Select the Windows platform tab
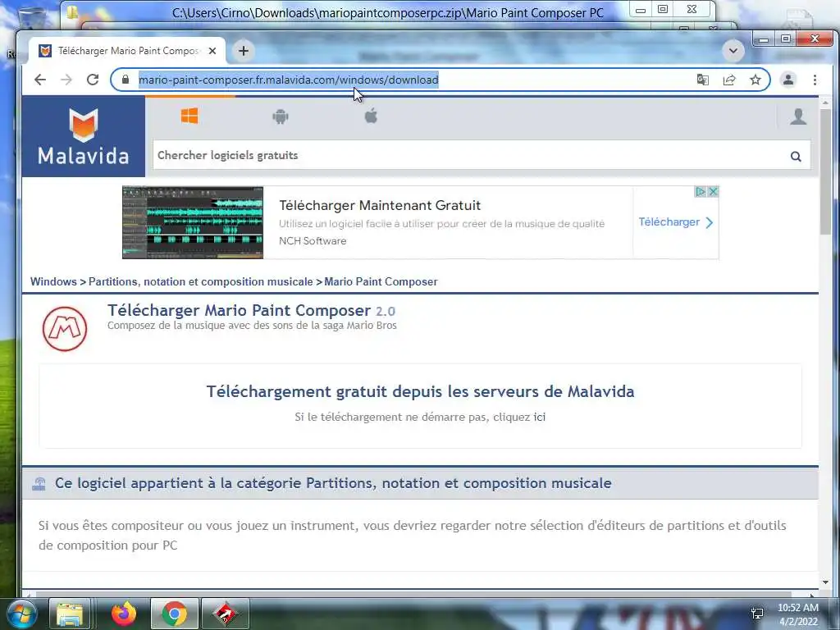This screenshot has height=630, width=840. pyautogui.click(x=189, y=116)
